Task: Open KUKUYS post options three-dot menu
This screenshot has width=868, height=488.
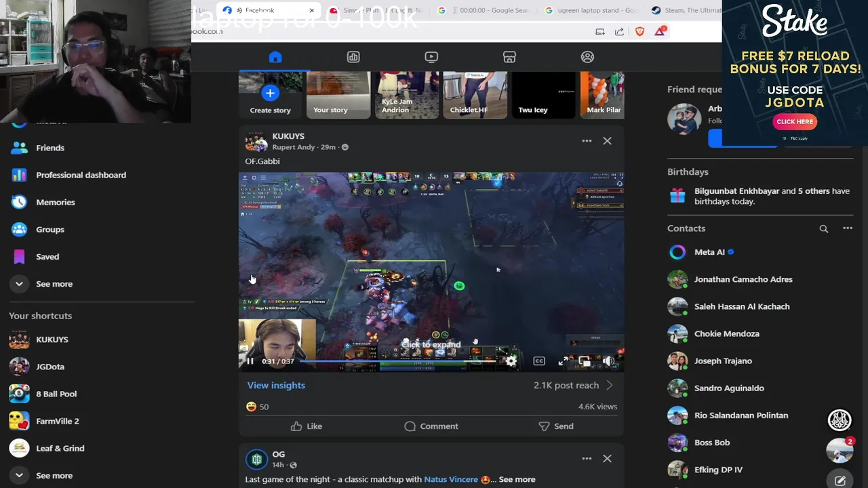Action: point(587,141)
